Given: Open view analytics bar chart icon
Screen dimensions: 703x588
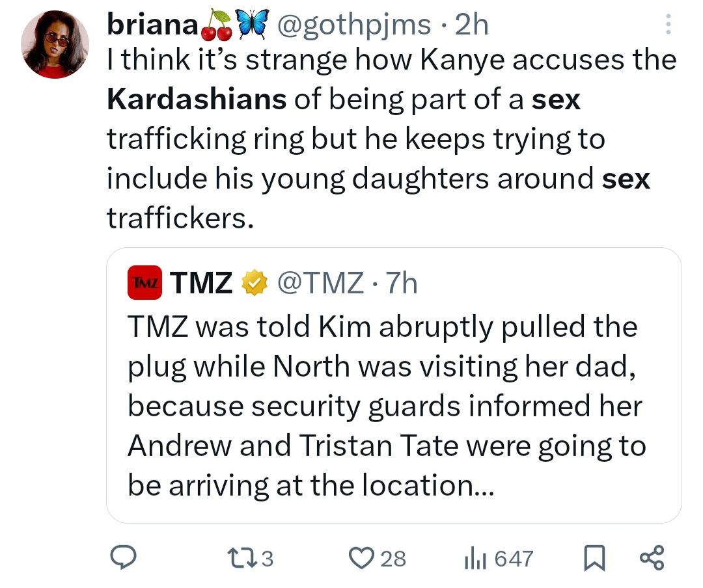Looking at the screenshot, I should (475, 558).
